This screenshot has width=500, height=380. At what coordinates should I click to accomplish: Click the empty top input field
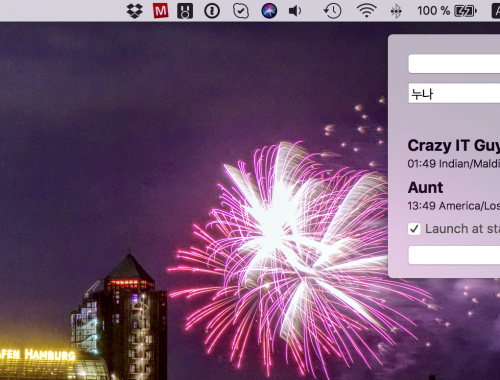pos(454,64)
